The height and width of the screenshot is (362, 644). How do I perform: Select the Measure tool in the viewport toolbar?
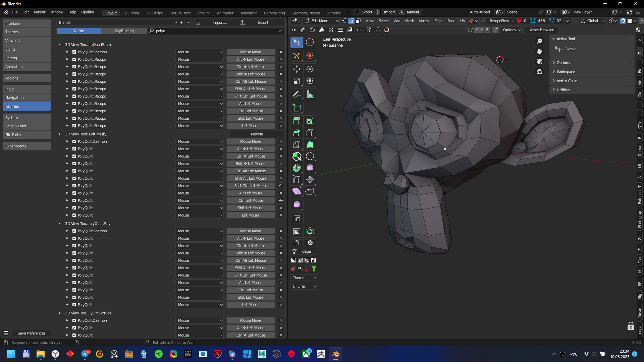click(x=310, y=94)
